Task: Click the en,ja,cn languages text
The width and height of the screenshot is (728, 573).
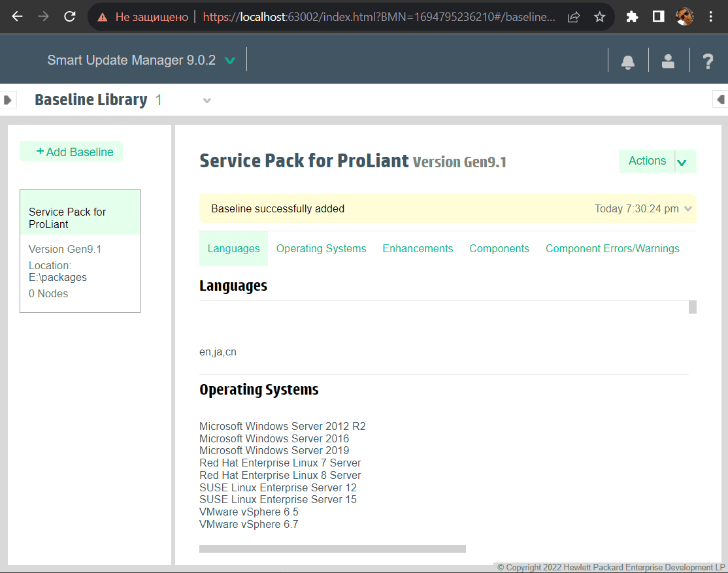Action: click(x=218, y=352)
